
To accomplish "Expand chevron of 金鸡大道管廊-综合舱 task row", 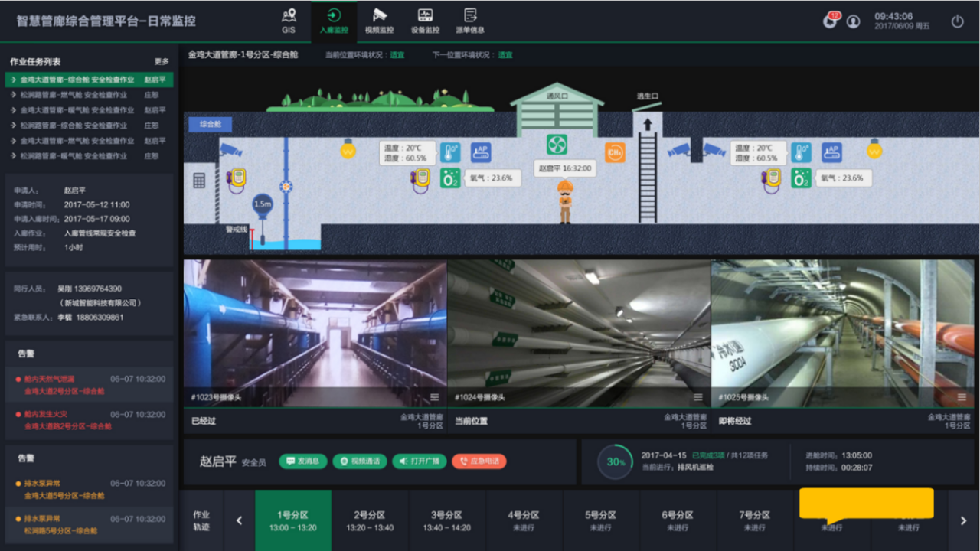I will 14,80.
